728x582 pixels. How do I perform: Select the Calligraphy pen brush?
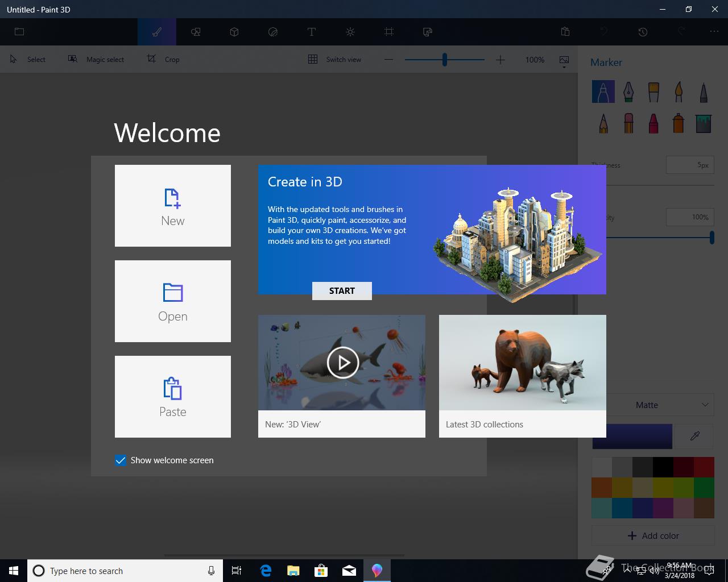coord(628,92)
